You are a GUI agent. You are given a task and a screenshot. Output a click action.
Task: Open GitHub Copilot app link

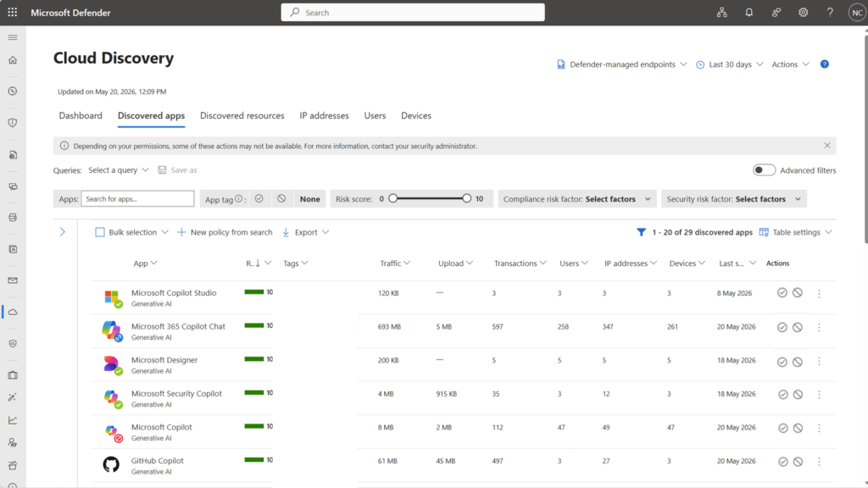(157, 460)
